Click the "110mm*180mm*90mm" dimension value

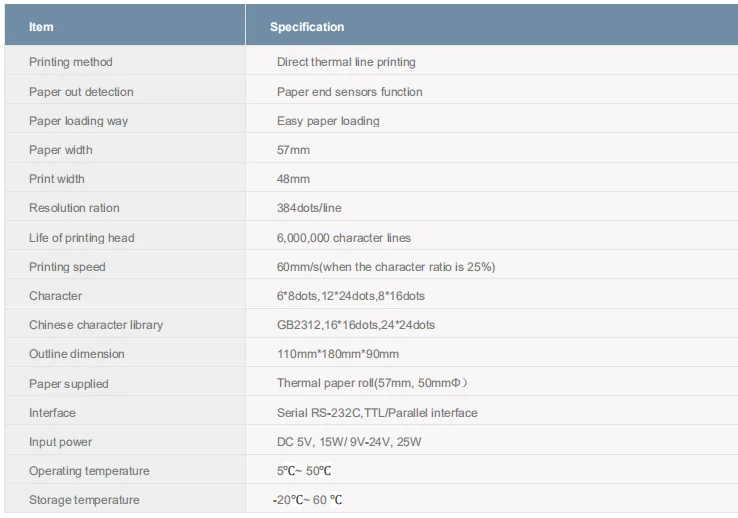[338, 354]
